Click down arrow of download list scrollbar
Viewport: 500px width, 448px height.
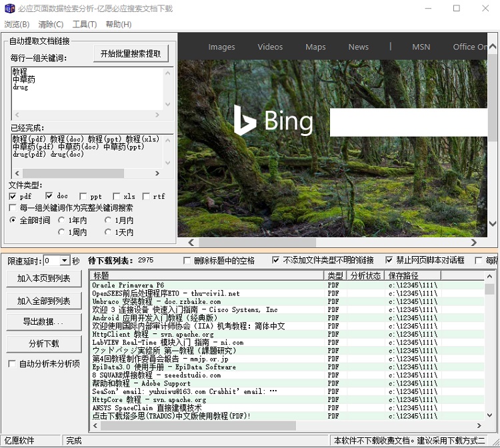coord(490,415)
